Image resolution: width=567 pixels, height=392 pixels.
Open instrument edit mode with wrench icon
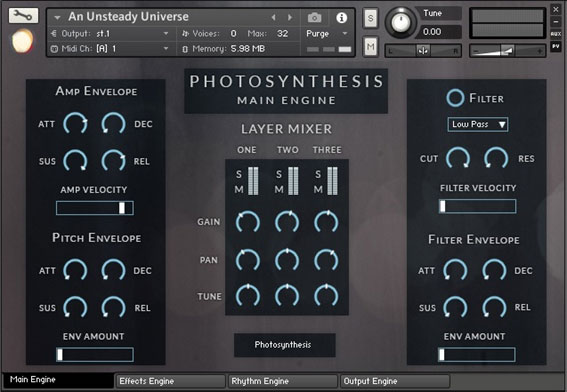click(23, 16)
